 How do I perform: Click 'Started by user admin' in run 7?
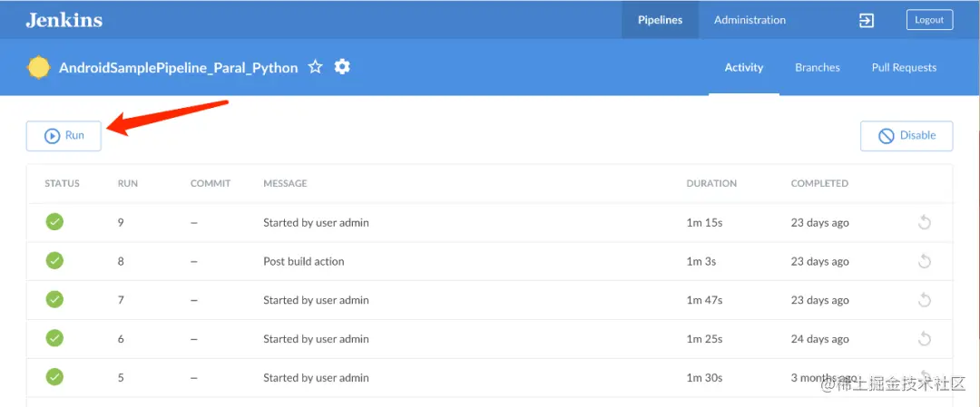coord(316,300)
